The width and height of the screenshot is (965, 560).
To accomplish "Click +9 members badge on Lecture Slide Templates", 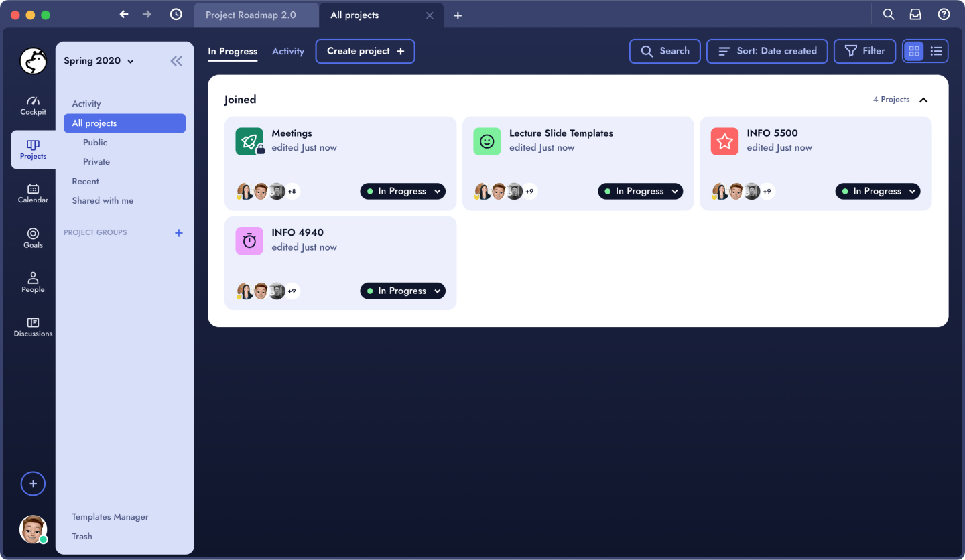I will (x=529, y=192).
